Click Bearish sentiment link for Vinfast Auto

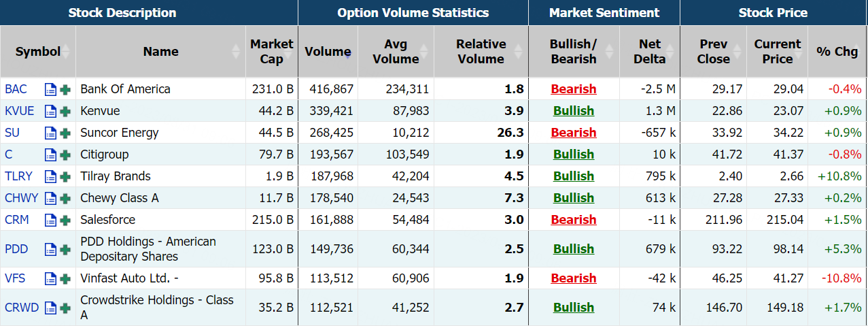(x=574, y=278)
